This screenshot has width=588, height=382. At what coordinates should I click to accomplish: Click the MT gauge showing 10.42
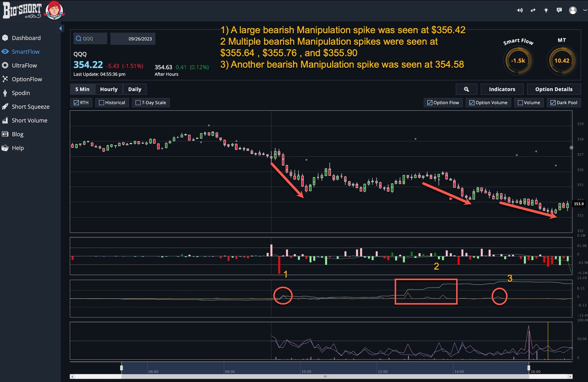coord(561,61)
